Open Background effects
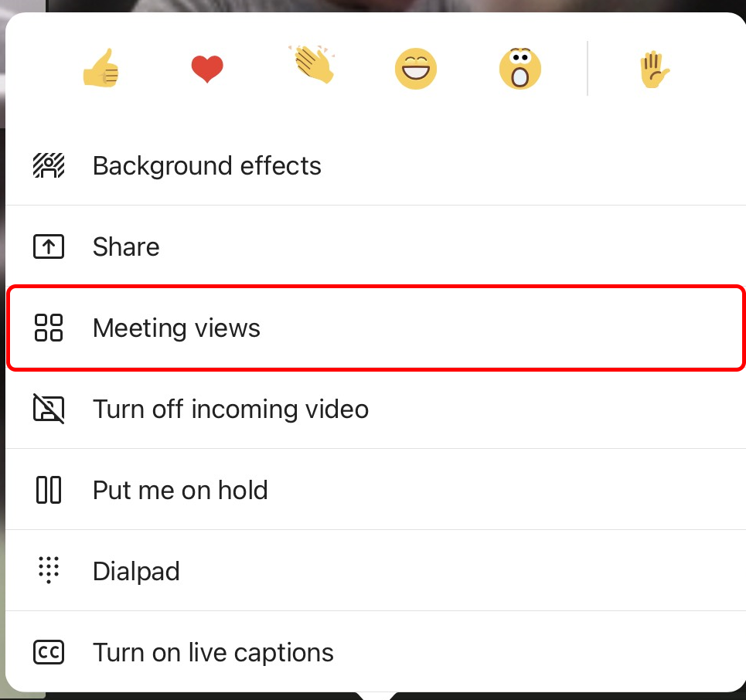746x700 pixels. point(206,166)
